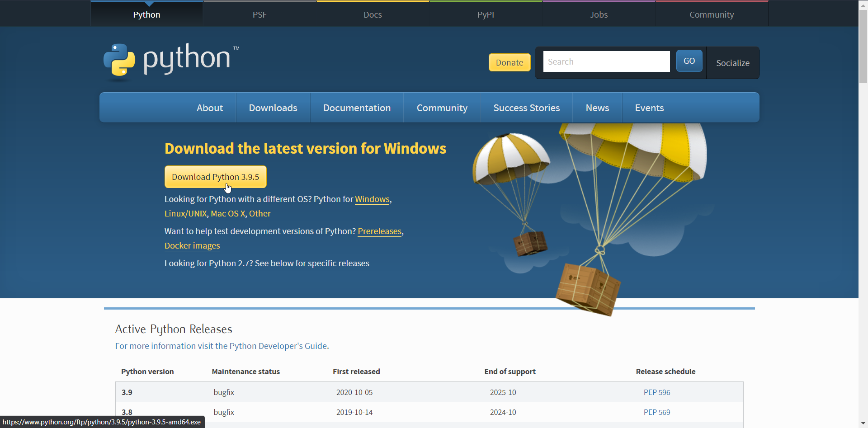Click the Other OS link
The height and width of the screenshot is (428, 868).
[x=260, y=214]
